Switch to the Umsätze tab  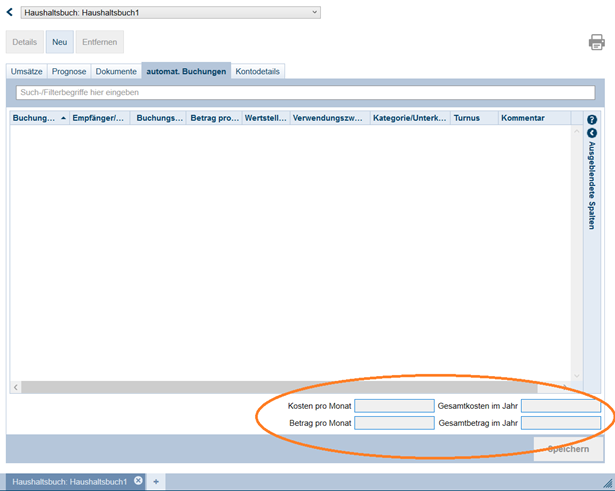pyautogui.click(x=27, y=72)
